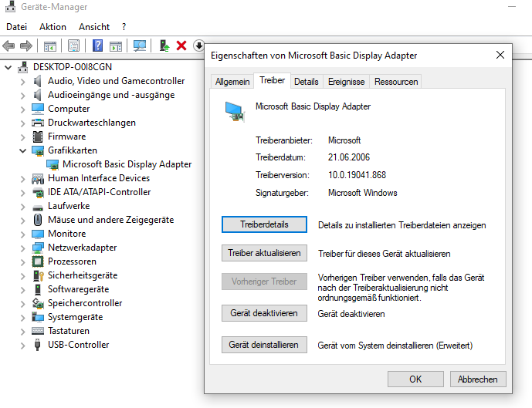Expand the Netzwerkadapter node arrow
The width and height of the screenshot is (532, 408).
tap(22, 248)
